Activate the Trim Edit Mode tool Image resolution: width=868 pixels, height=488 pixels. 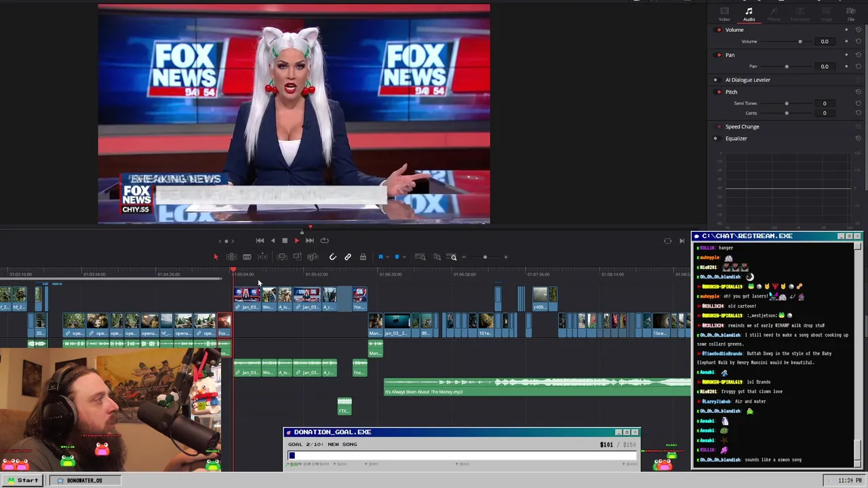pyautogui.click(x=231, y=257)
